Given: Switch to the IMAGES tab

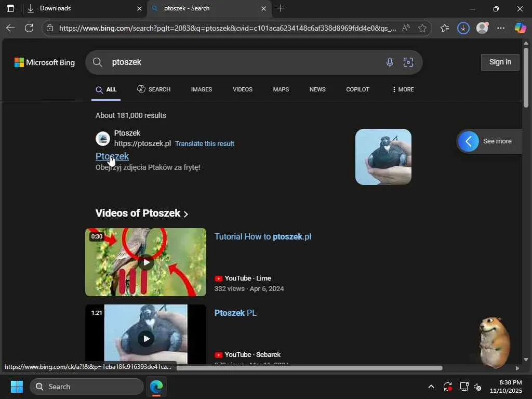Looking at the screenshot, I should click(x=202, y=89).
